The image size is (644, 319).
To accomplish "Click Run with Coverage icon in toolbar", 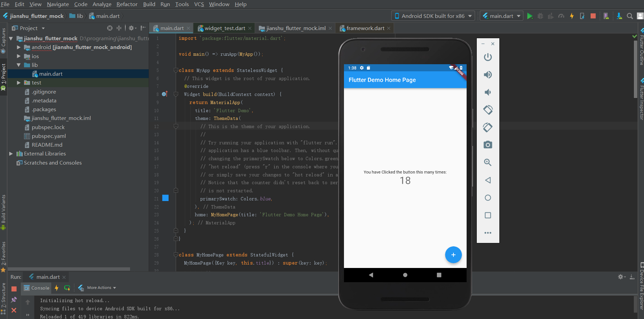I will tap(551, 16).
